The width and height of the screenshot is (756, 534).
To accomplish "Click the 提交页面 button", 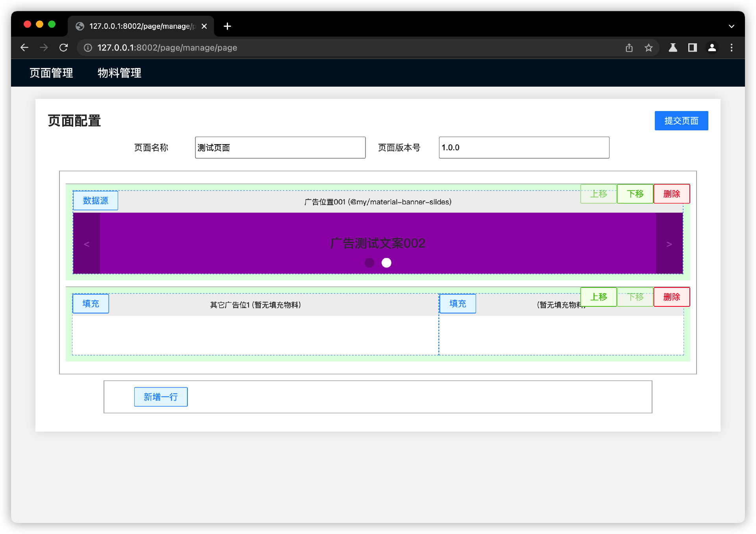I will [x=681, y=121].
